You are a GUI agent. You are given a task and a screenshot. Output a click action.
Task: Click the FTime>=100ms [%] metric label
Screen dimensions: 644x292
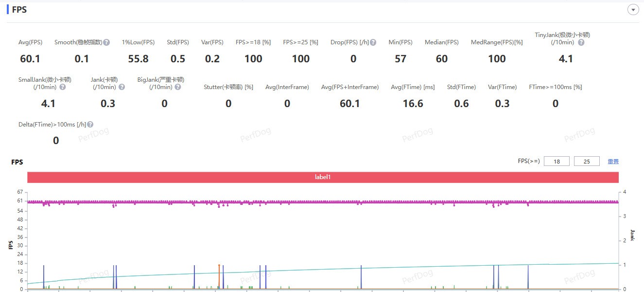pos(555,87)
